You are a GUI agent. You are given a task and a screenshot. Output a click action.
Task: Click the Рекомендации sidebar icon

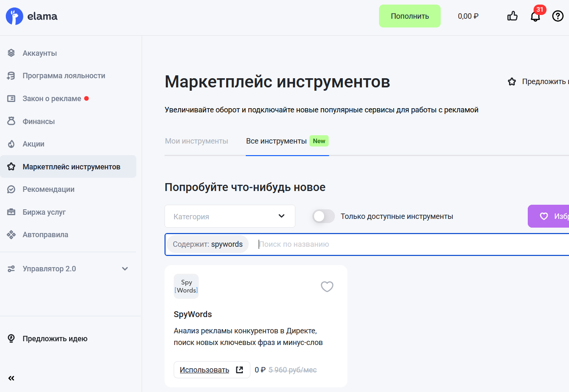pyautogui.click(x=11, y=189)
